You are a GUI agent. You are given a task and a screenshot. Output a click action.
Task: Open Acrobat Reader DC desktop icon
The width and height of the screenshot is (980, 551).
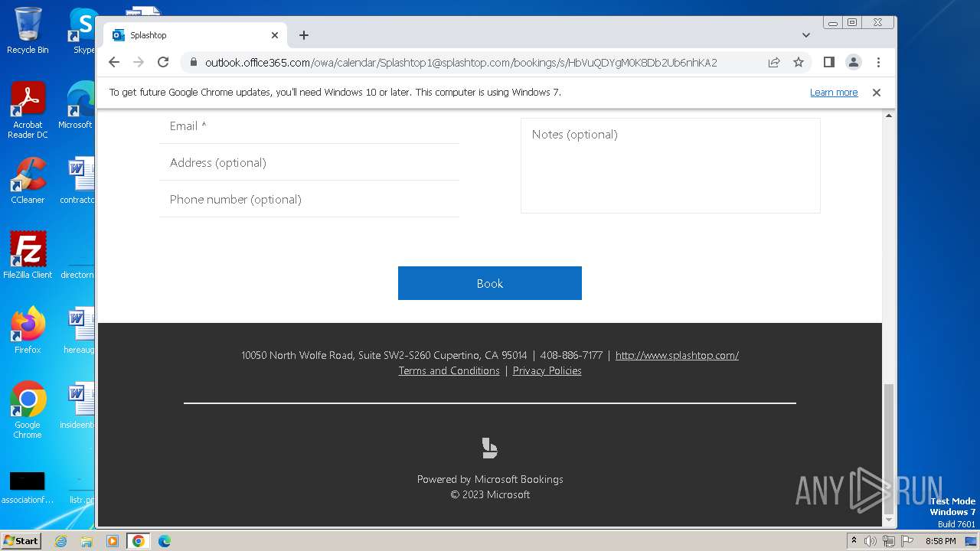[x=28, y=110]
